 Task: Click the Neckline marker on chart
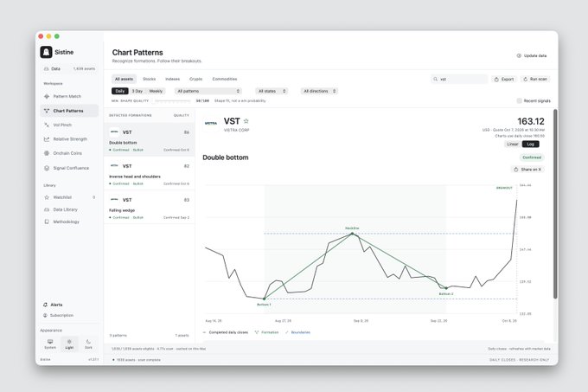352,234
